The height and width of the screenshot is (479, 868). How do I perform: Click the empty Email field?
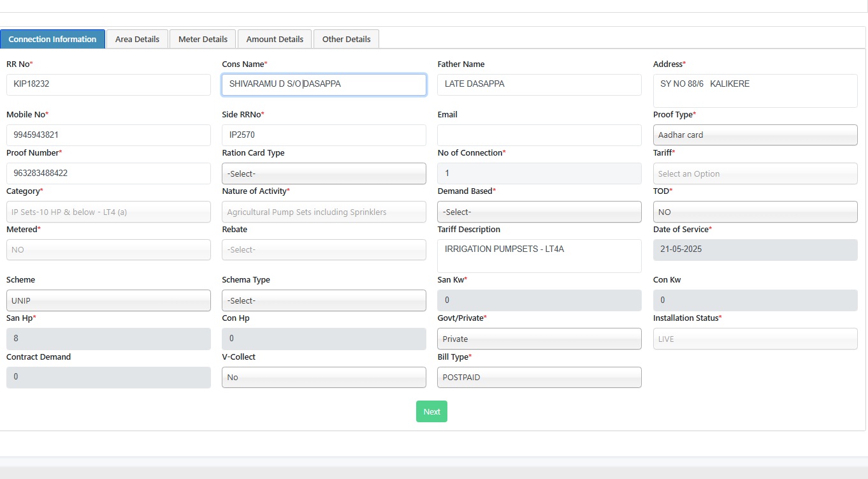point(539,135)
